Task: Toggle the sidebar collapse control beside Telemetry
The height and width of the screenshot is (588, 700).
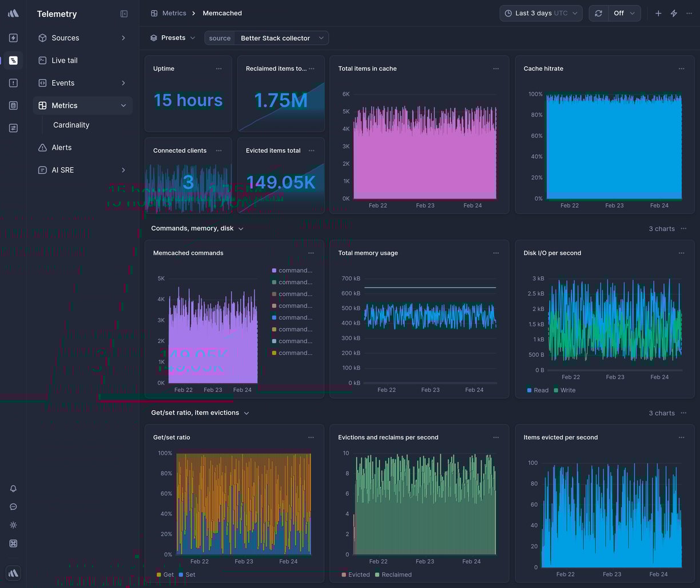Action: click(x=124, y=14)
